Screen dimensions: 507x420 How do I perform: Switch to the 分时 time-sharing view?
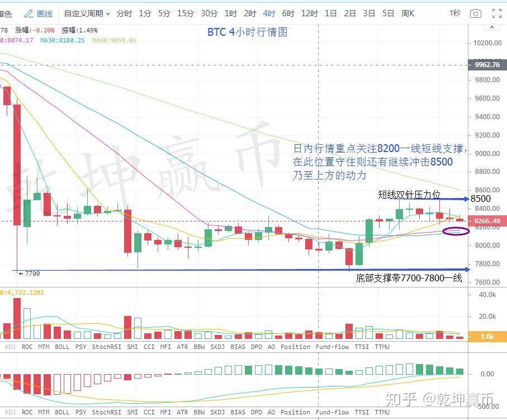click(124, 13)
